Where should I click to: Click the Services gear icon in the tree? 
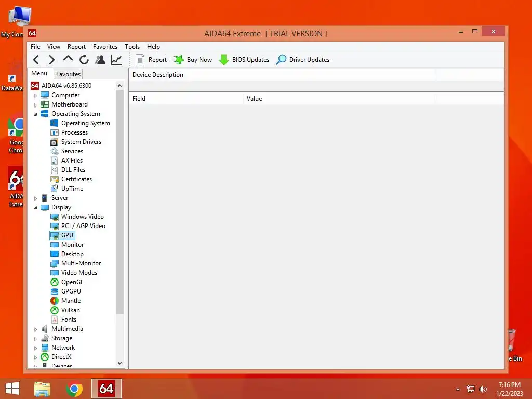pos(54,151)
